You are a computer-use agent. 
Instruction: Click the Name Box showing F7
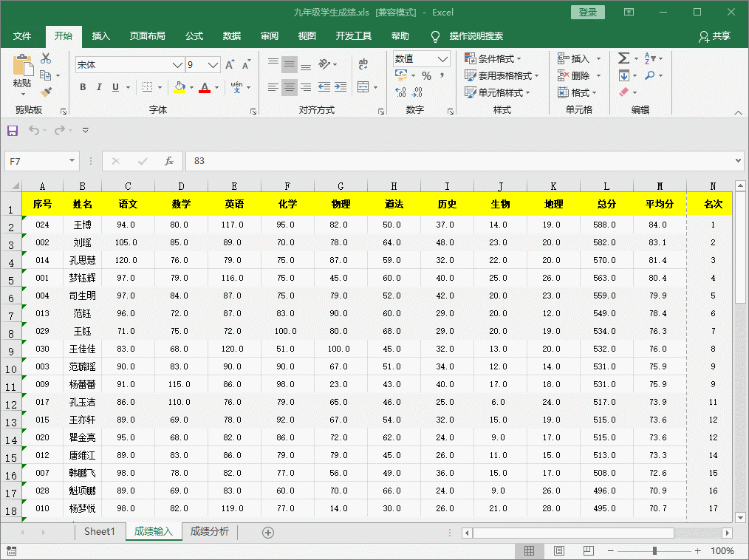pos(35,160)
